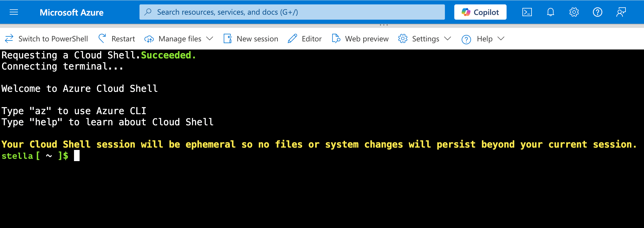644x228 pixels.
Task: Select the Manage files upload icon
Action: [149, 39]
